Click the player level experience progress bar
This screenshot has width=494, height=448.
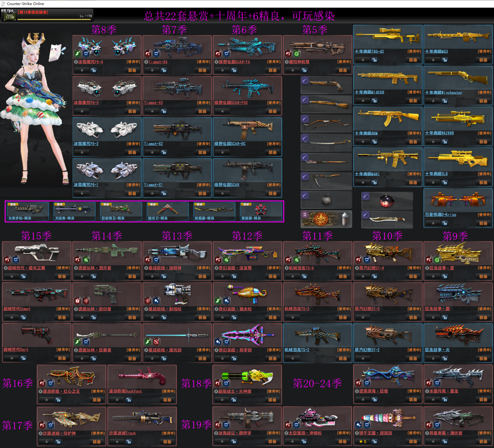coord(55,20)
